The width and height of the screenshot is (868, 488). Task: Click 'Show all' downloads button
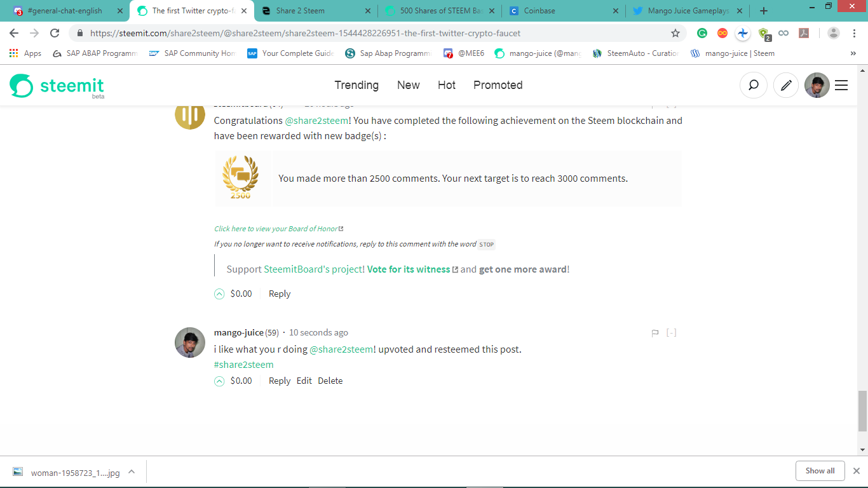(x=820, y=471)
